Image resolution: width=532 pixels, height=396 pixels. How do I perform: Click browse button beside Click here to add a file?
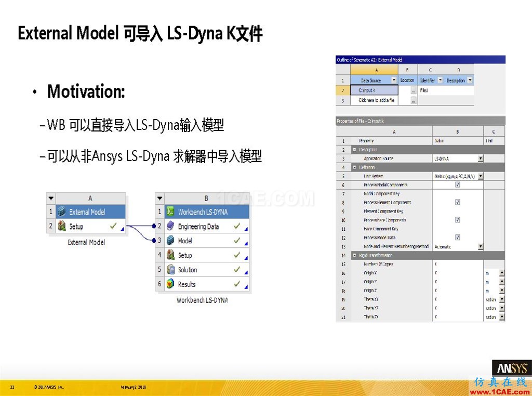click(413, 100)
